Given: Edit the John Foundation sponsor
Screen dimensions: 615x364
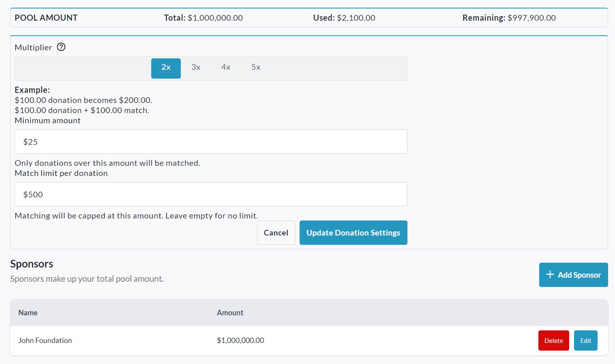Looking at the screenshot, I should [x=585, y=340].
